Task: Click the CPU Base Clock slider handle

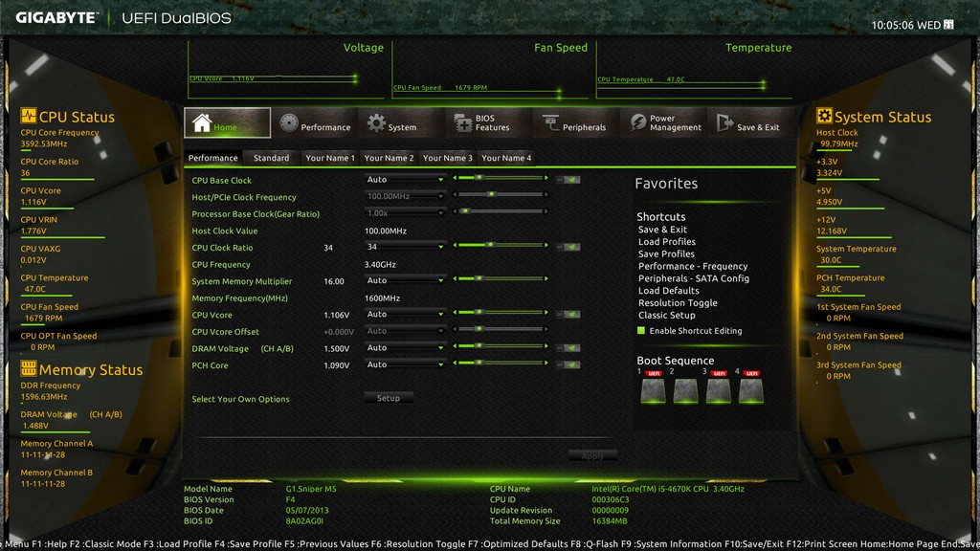Action: [479, 178]
